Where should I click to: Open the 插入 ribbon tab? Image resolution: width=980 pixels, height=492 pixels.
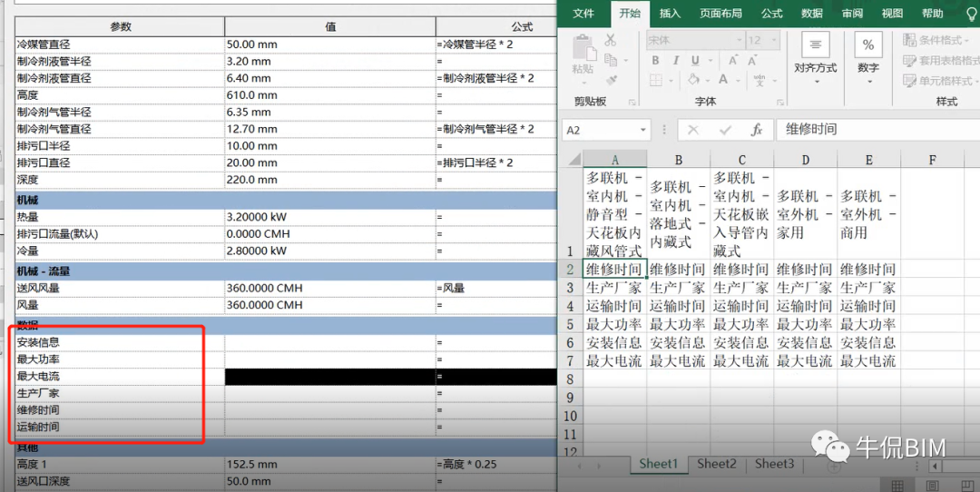coord(670,13)
